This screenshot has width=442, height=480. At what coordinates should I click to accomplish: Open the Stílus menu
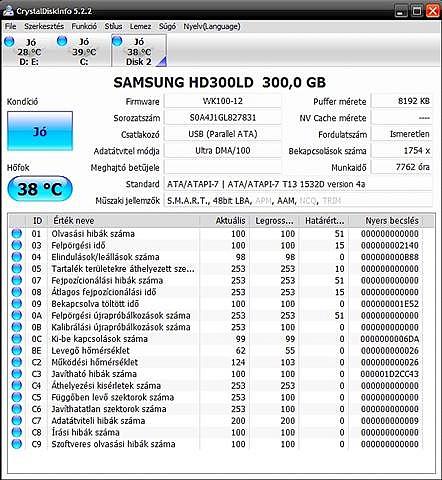(113, 26)
